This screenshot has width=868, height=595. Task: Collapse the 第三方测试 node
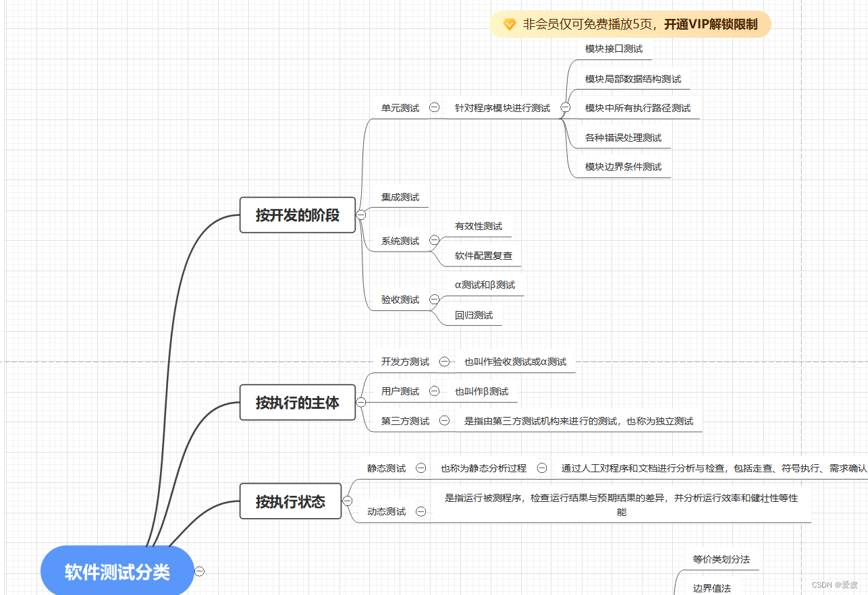[x=444, y=420]
